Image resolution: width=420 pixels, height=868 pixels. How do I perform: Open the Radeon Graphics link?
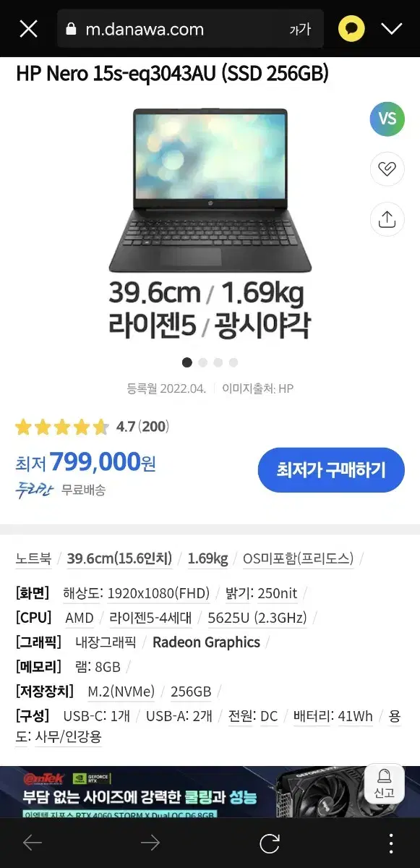click(x=205, y=642)
